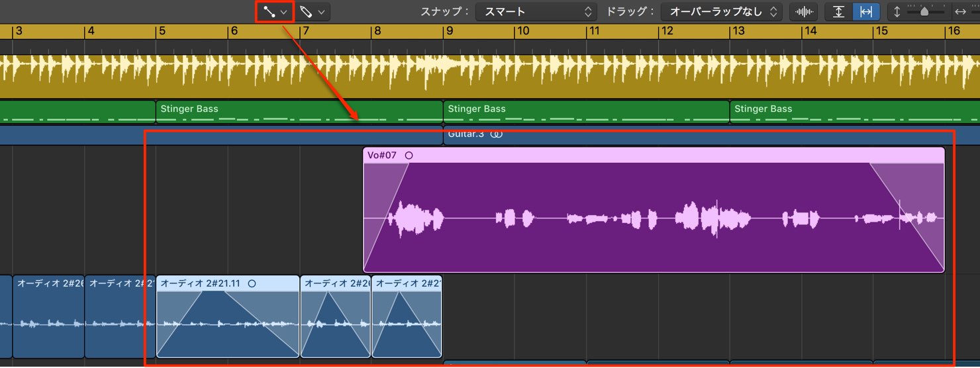Open the Fade tool left-click tool menu

275,11
